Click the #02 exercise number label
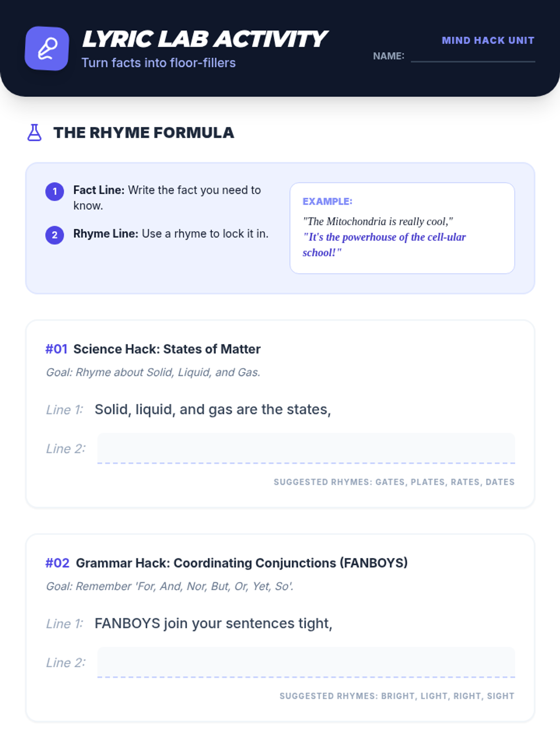The height and width of the screenshot is (747, 560). tap(57, 563)
